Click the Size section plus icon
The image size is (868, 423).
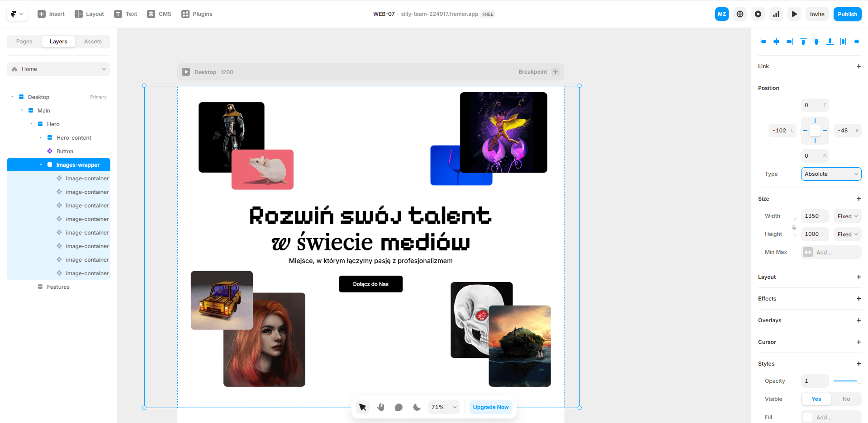coord(859,199)
